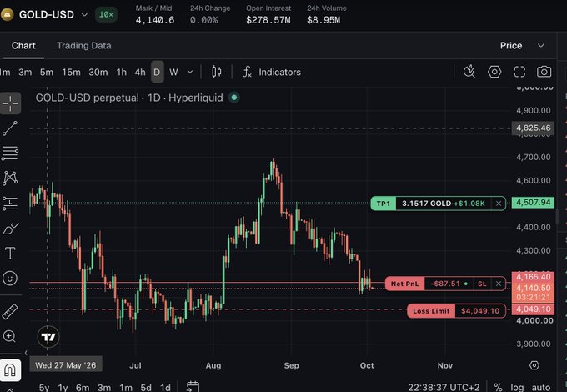Activate the zoom in tool

(9, 336)
